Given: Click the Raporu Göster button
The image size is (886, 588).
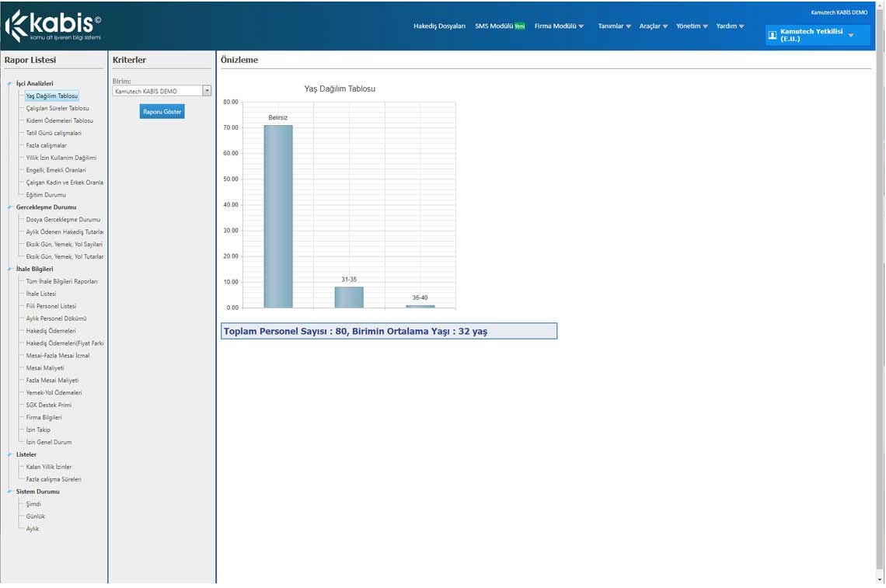Looking at the screenshot, I should click(x=162, y=111).
